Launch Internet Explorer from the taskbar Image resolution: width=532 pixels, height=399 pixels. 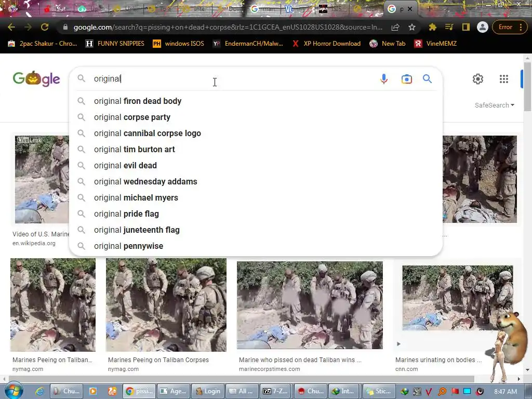39,391
